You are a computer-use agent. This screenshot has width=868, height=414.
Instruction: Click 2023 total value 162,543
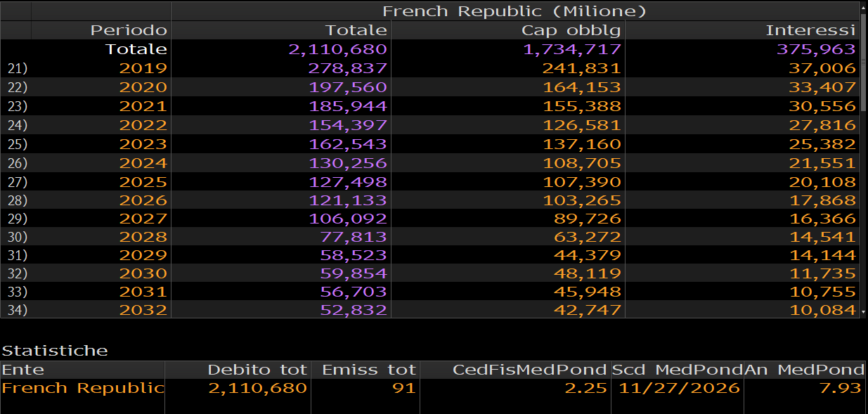click(x=348, y=144)
